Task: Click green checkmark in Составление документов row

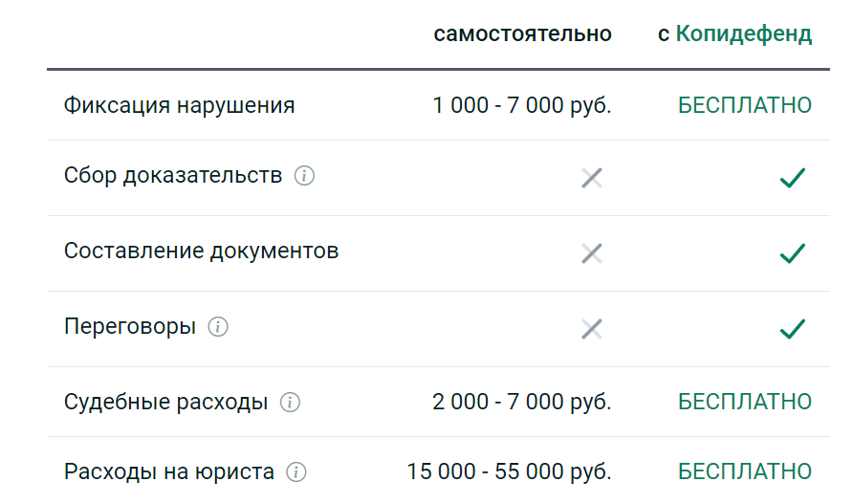Action: [792, 253]
